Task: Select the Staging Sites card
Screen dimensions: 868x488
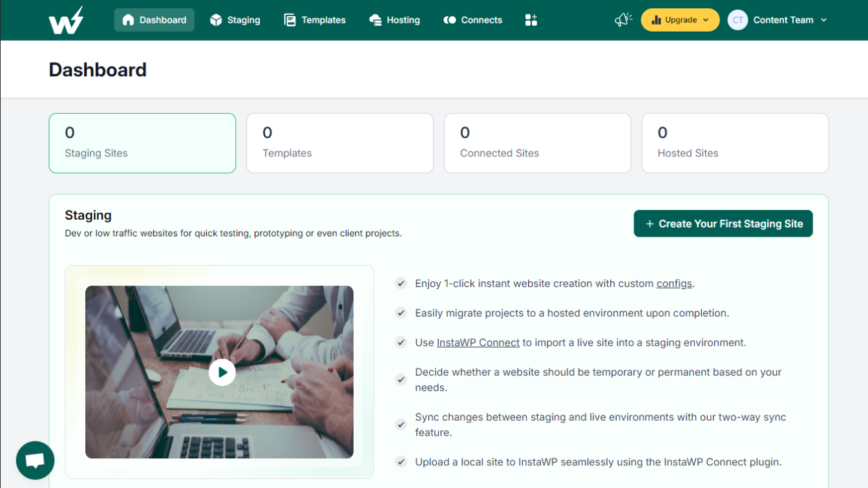Action: [x=142, y=143]
